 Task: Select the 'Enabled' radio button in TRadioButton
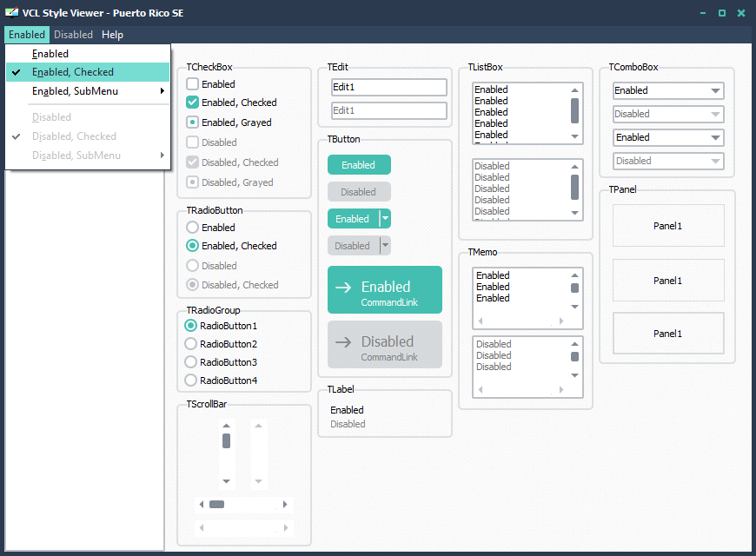coord(192,227)
